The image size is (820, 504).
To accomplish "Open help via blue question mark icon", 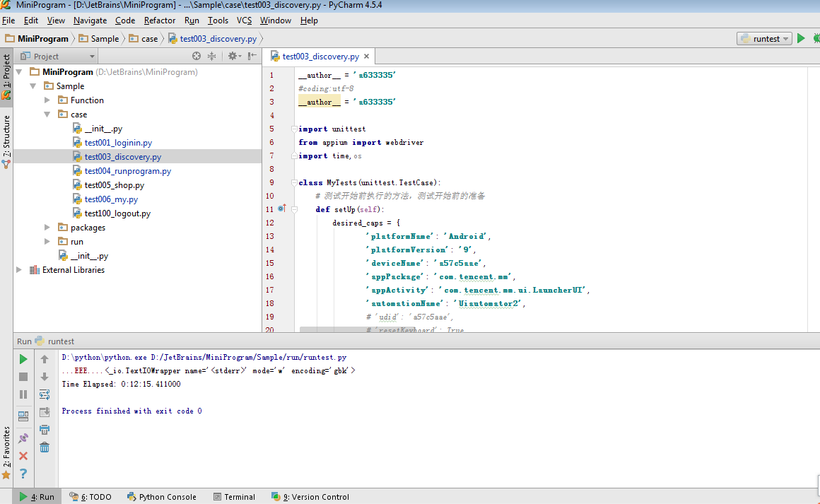I will pos(23,474).
